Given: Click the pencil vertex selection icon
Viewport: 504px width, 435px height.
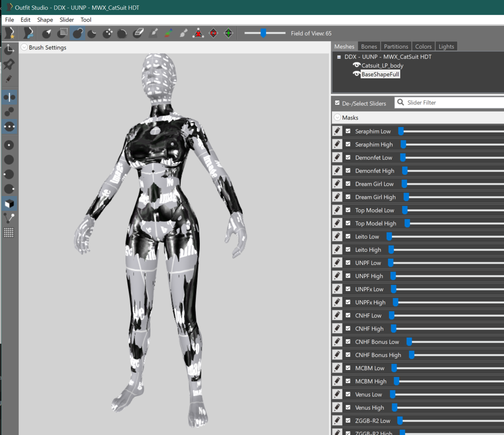Looking at the screenshot, I should tap(9, 79).
